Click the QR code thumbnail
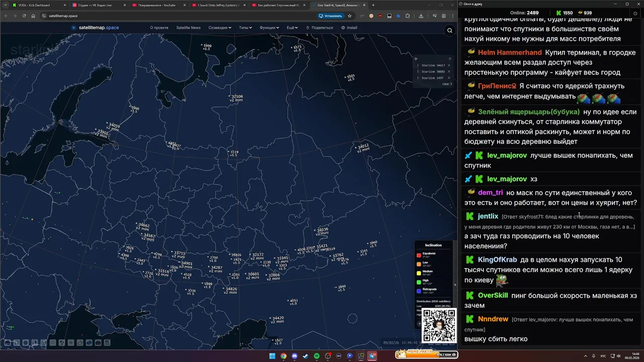 click(439, 325)
